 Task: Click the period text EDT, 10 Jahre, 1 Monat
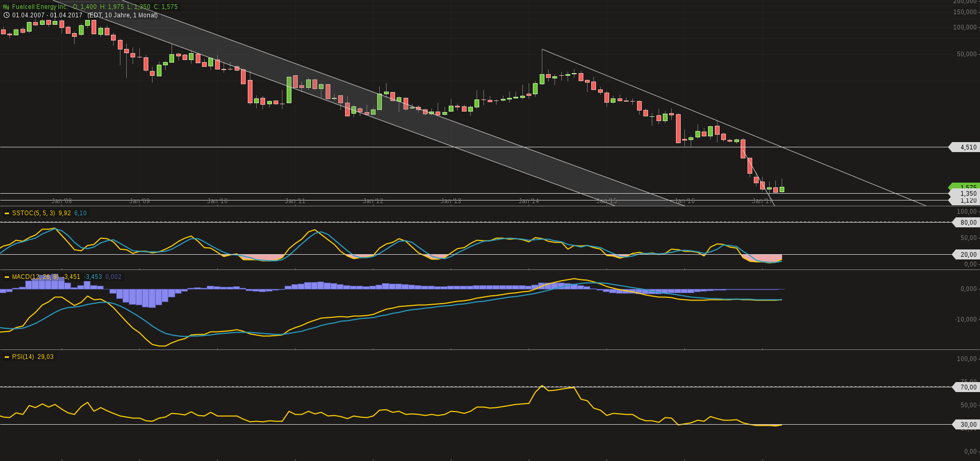[x=123, y=15]
